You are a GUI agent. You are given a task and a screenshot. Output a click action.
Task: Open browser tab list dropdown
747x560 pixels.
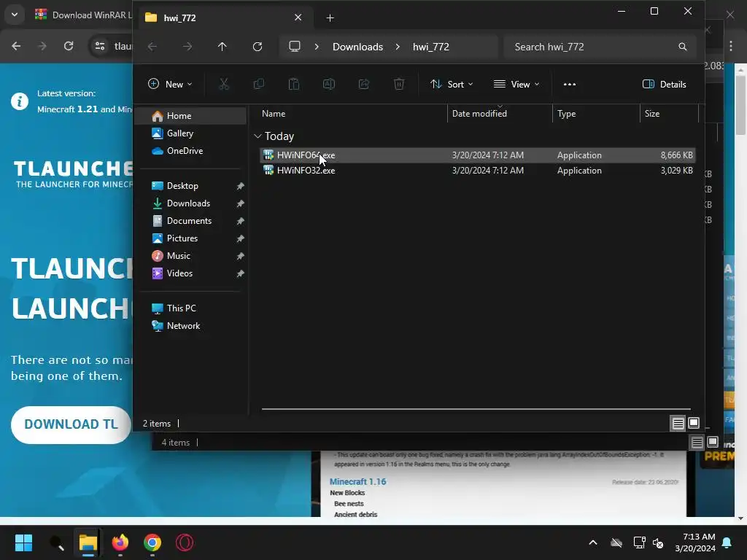point(15,15)
